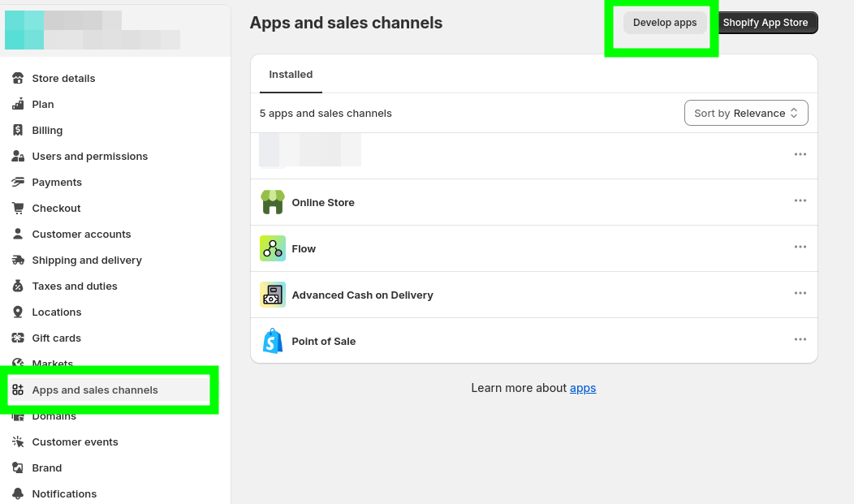854x504 pixels.
Task: Click the Advanced Cash on Delivery icon
Action: pos(273,295)
